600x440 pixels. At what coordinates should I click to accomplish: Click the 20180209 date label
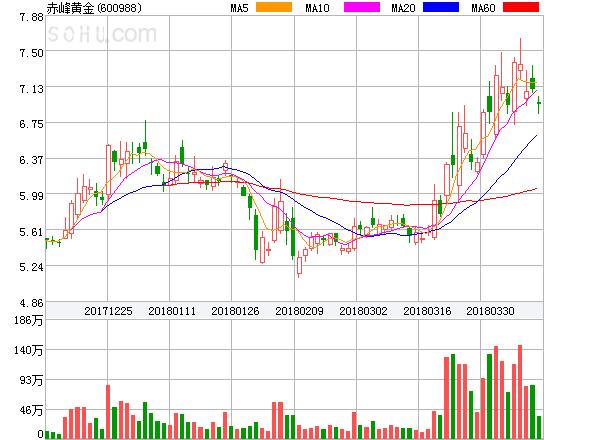tap(299, 311)
